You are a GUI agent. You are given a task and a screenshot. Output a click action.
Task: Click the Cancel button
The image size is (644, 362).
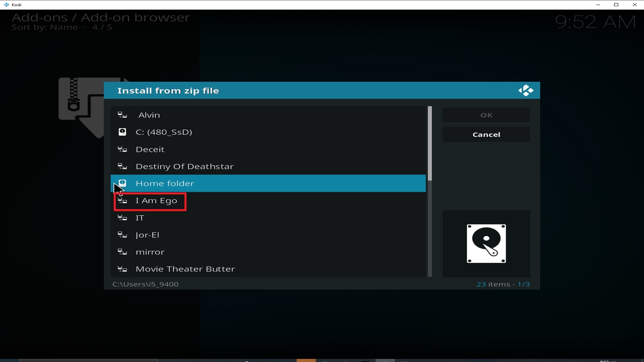click(x=486, y=134)
